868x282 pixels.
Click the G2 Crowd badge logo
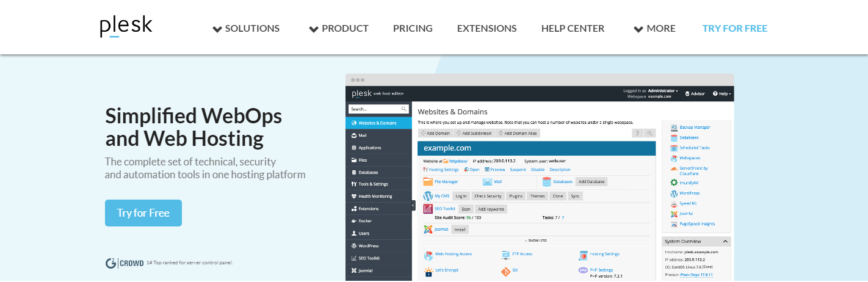[x=125, y=263]
